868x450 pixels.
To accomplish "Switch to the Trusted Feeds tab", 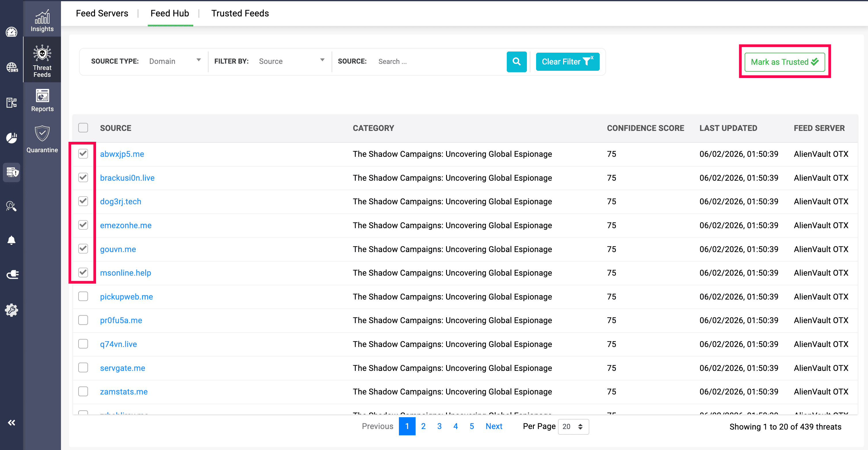I will pyautogui.click(x=240, y=13).
